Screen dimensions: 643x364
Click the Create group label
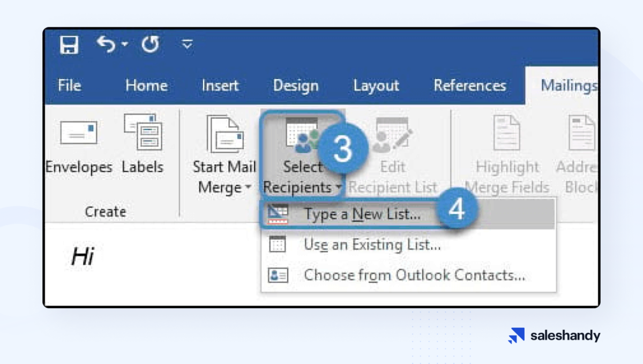pos(106,212)
